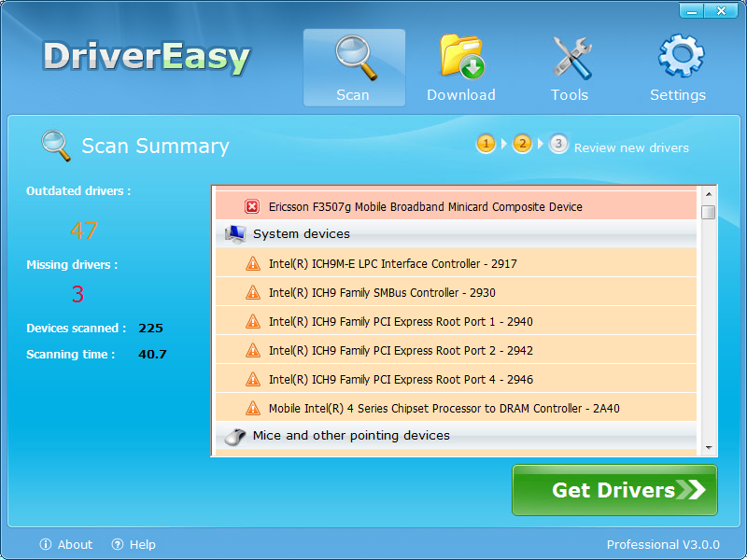Open the Tools tab
The image size is (747, 560).
pyautogui.click(x=570, y=67)
